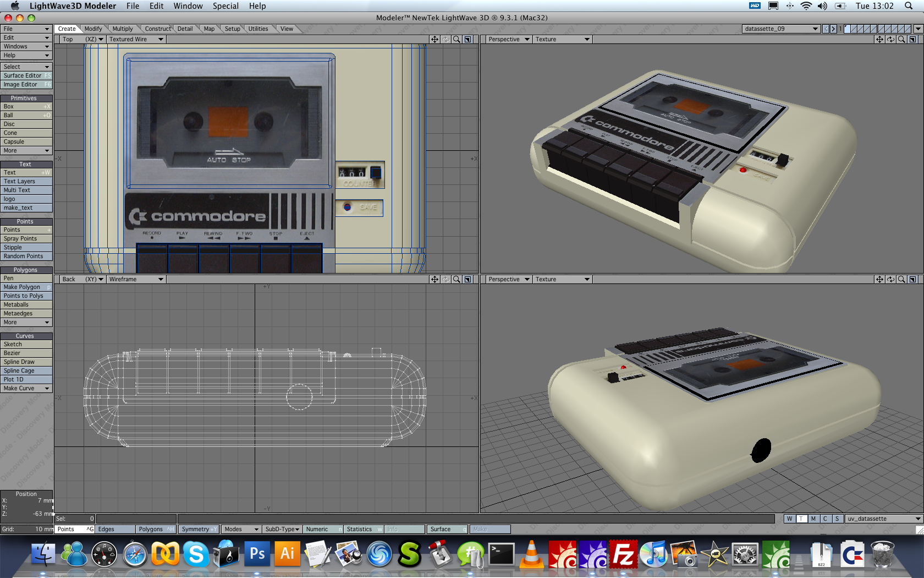Maximize the lower Perspective viewport
The height and width of the screenshot is (578, 924).
pos(912,279)
